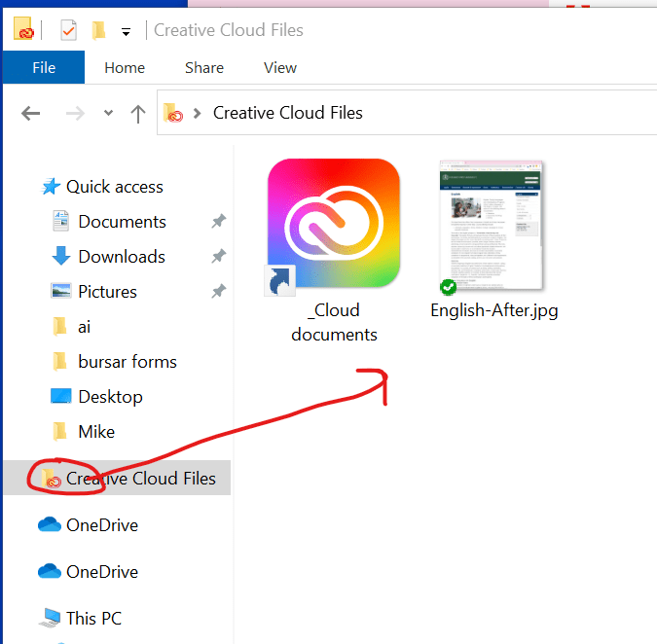Click the pin icon next to Downloads

pos(219,256)
